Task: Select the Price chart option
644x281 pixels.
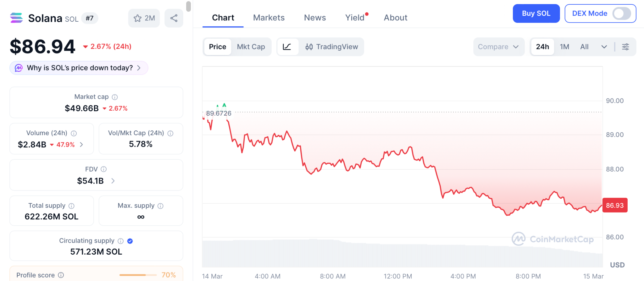Action: 217,47
